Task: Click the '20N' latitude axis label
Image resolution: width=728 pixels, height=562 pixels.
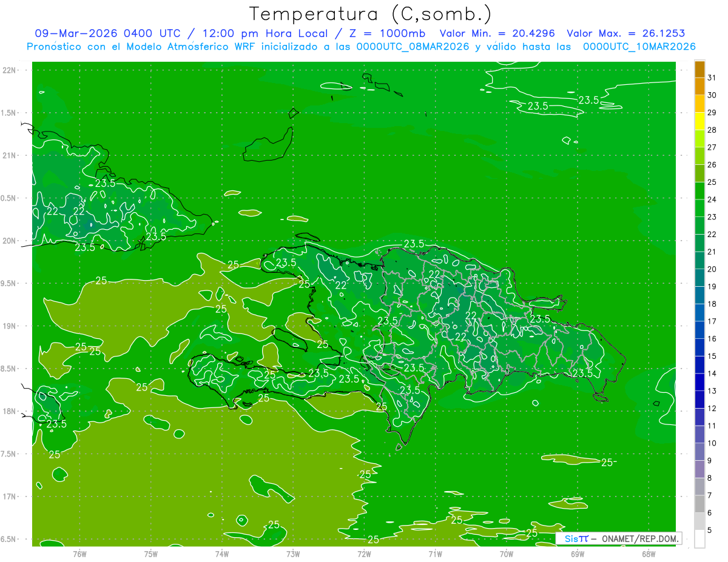Action: click(x=8, y=241)
